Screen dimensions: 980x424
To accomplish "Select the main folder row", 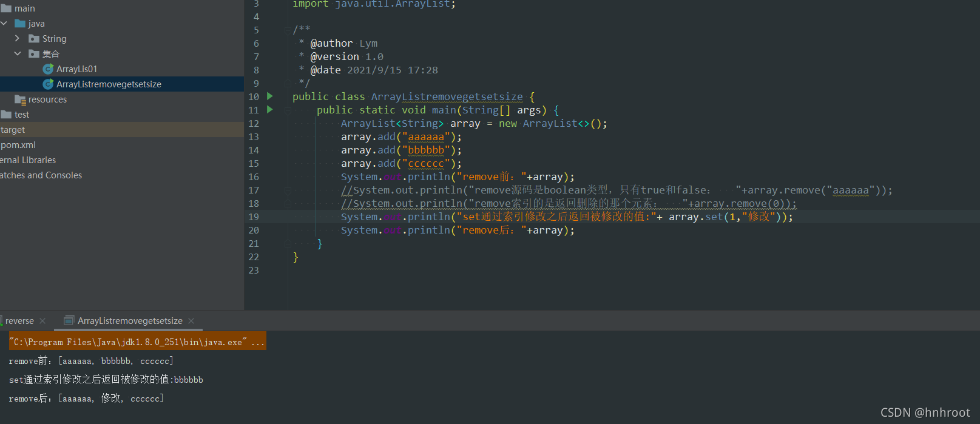I will [x=122, y=8].
